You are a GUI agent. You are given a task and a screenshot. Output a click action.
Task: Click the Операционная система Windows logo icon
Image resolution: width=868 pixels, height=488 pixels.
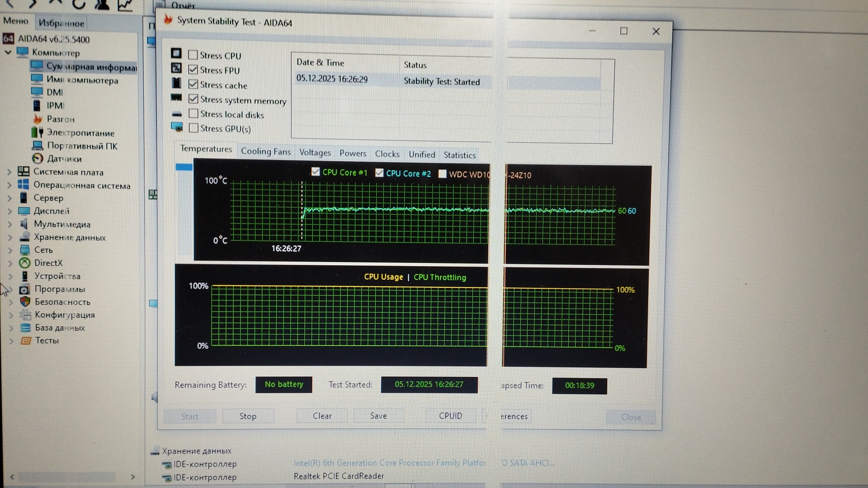tap(23, 185)
